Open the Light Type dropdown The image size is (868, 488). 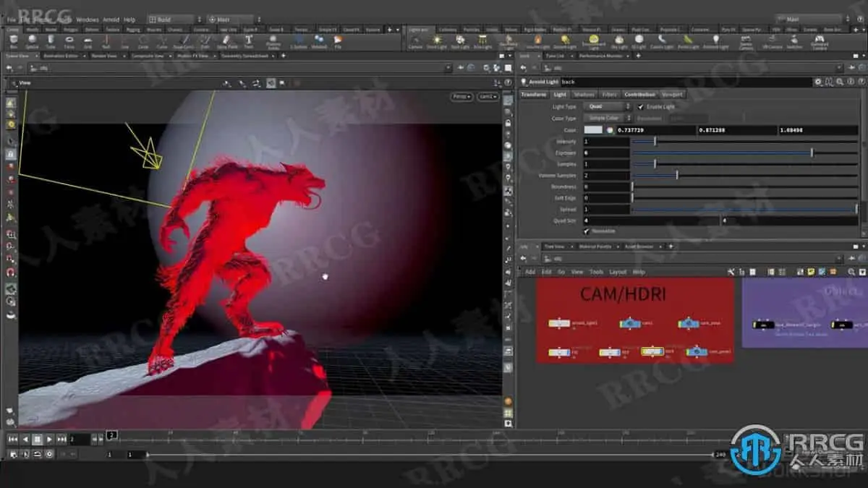tap(608, 106)
